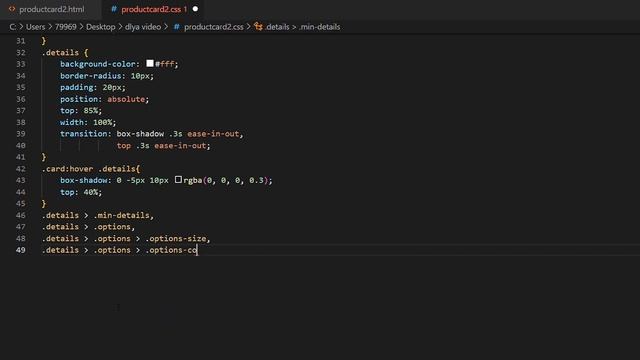
Task: Click the ".details > .min-details," selector line
Action: (98, 215)
